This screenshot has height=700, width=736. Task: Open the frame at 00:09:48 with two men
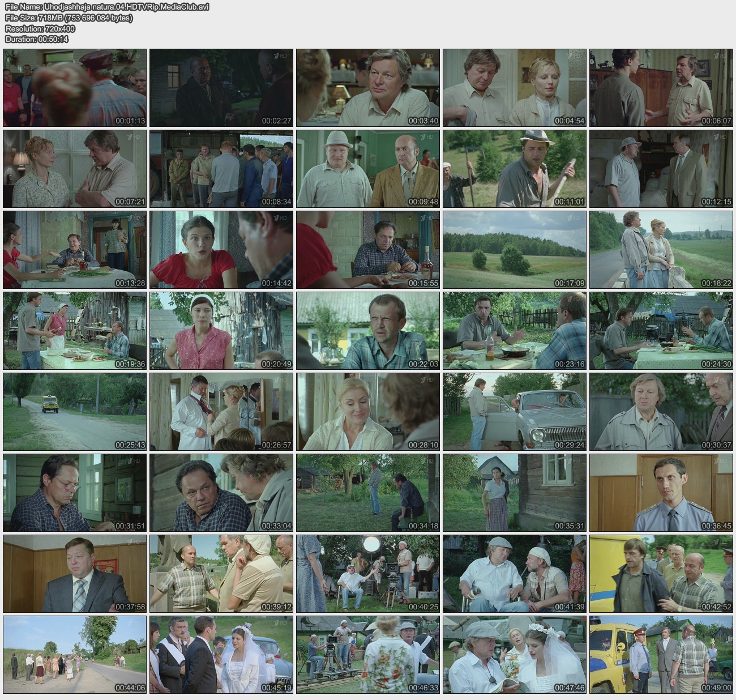[368, 169]
